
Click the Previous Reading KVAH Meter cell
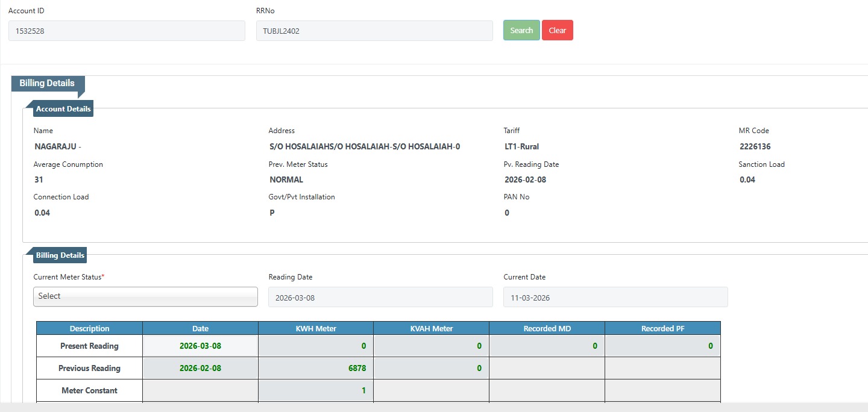431,368
